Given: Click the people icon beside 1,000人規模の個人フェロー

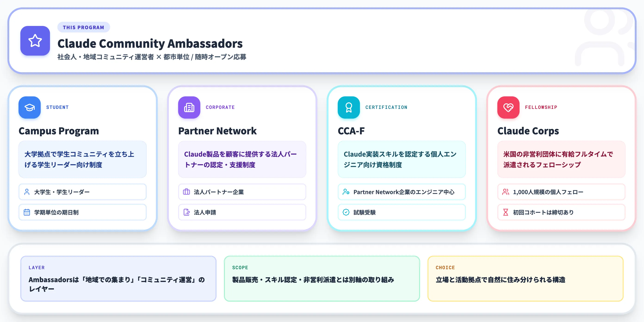Looking at the screenshot, I should [505, 192].
